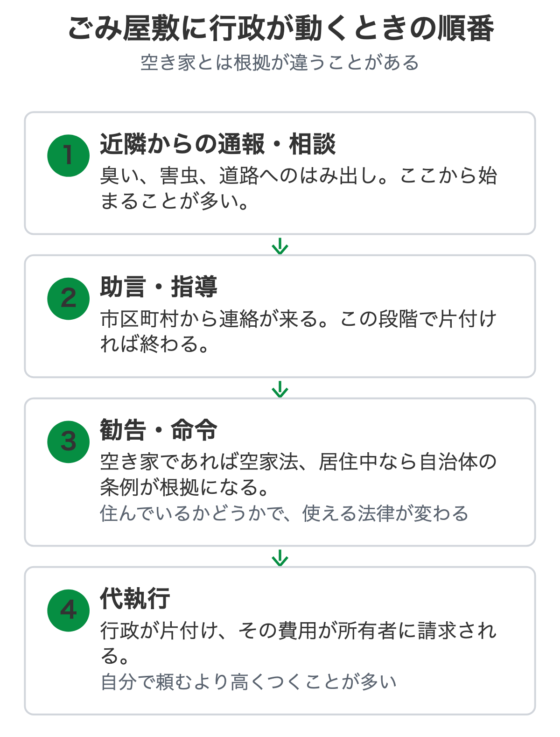Click the note 住んでいるかどうかで、使える法律が変わる
The height and width of the screenshot is (737, 560).
[x=284, y=513]
